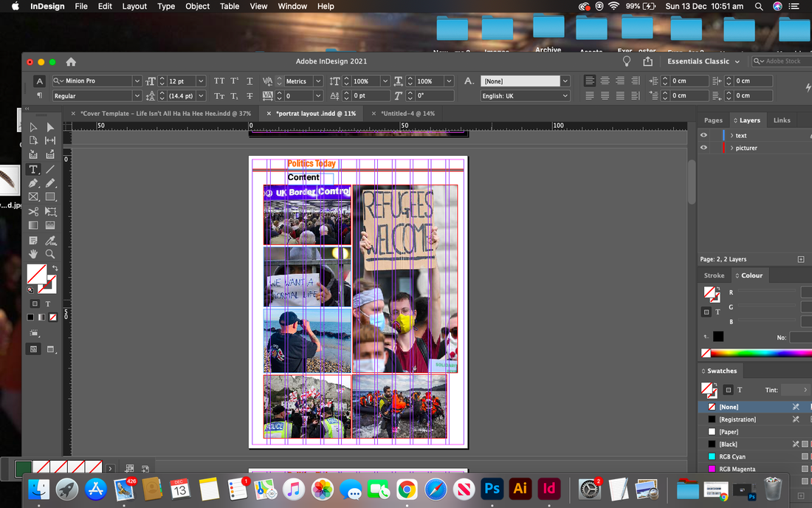Select the [None] swatch row
812x508 pixels.
point(754,407)
